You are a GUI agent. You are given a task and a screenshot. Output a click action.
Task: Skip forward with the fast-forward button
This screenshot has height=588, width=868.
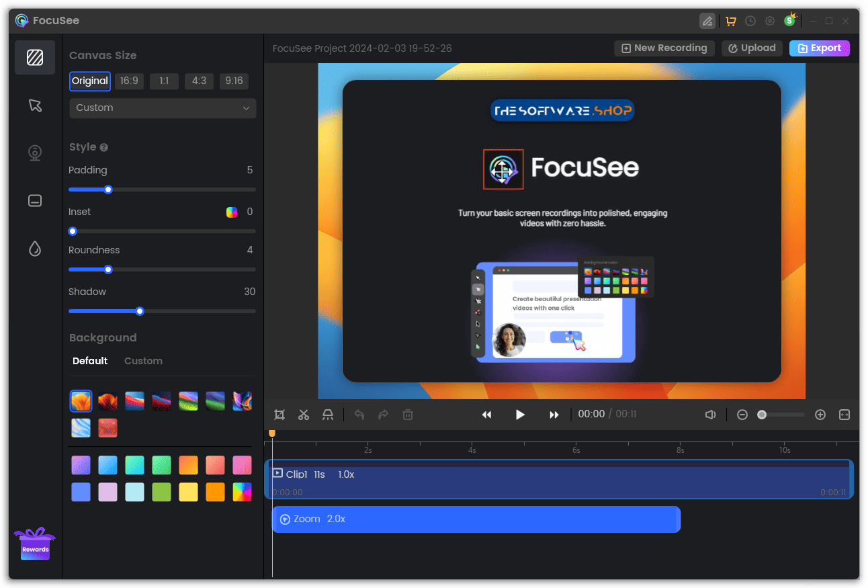[x=554, y=415]
